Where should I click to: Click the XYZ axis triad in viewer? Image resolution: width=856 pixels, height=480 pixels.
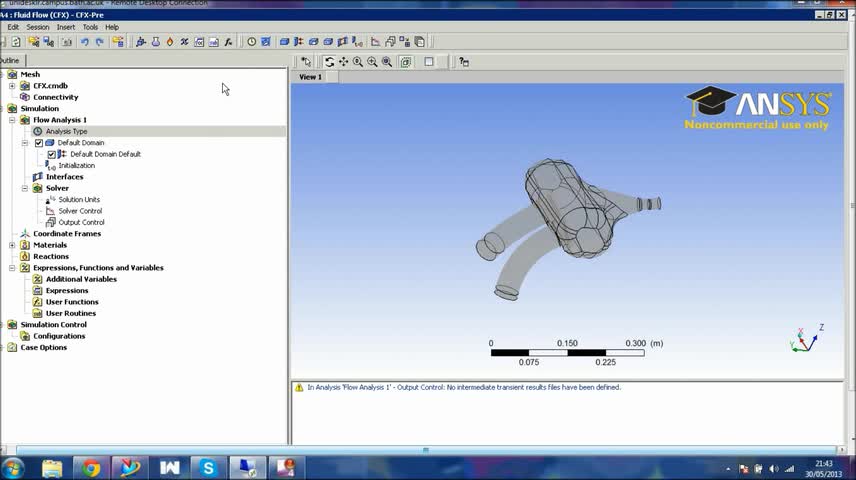(807, 339)
